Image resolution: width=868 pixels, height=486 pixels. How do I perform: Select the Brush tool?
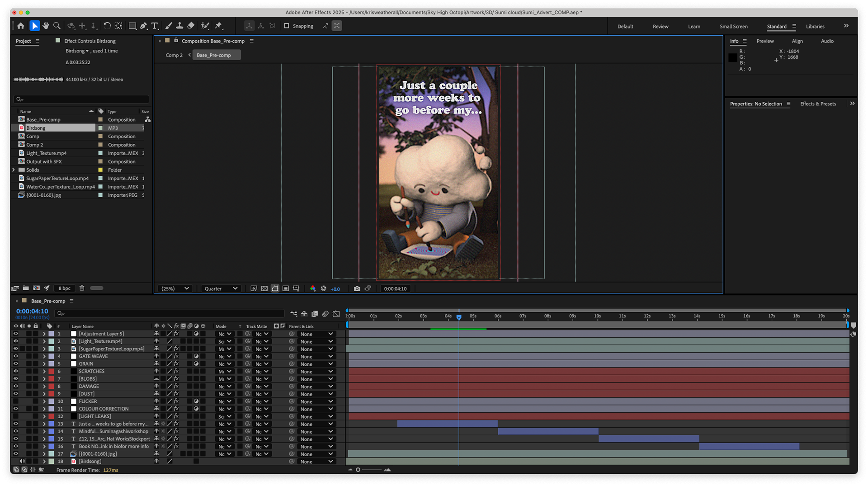(x=169, y=26)
